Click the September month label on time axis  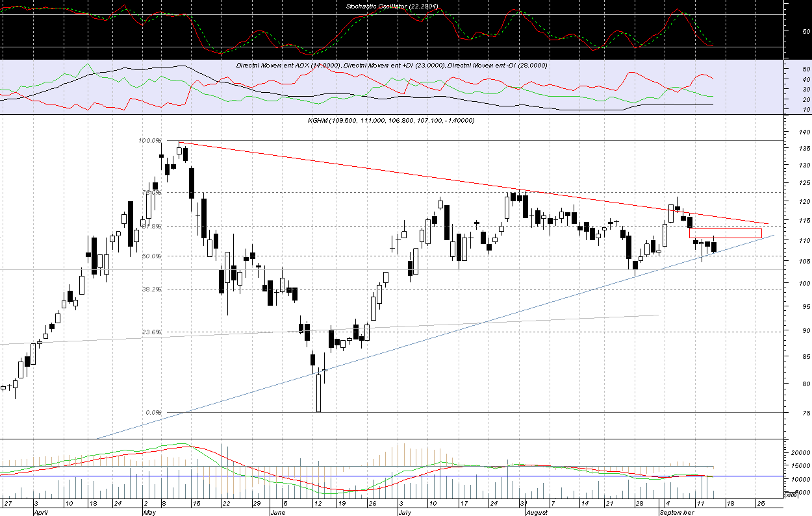676,511
